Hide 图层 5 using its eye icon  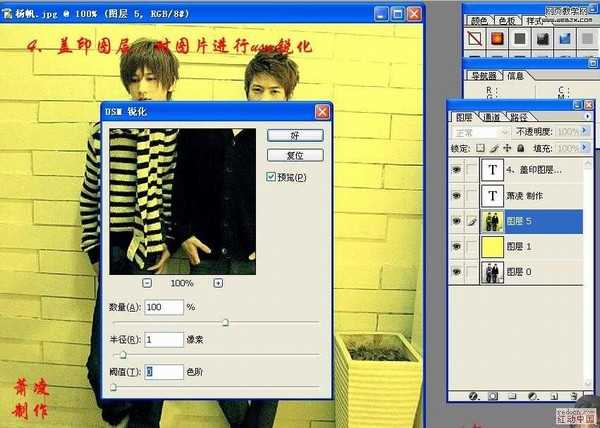click(x=457, y=222)
